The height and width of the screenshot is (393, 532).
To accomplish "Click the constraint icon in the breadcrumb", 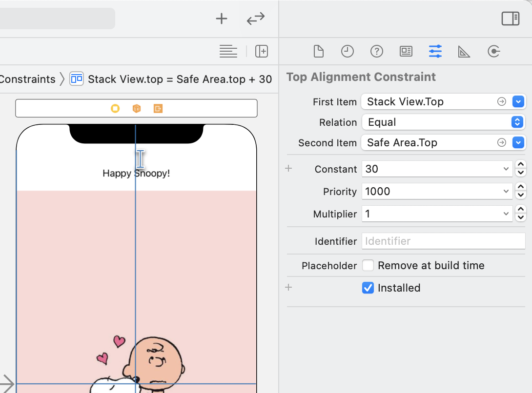I will pos(77,79).
